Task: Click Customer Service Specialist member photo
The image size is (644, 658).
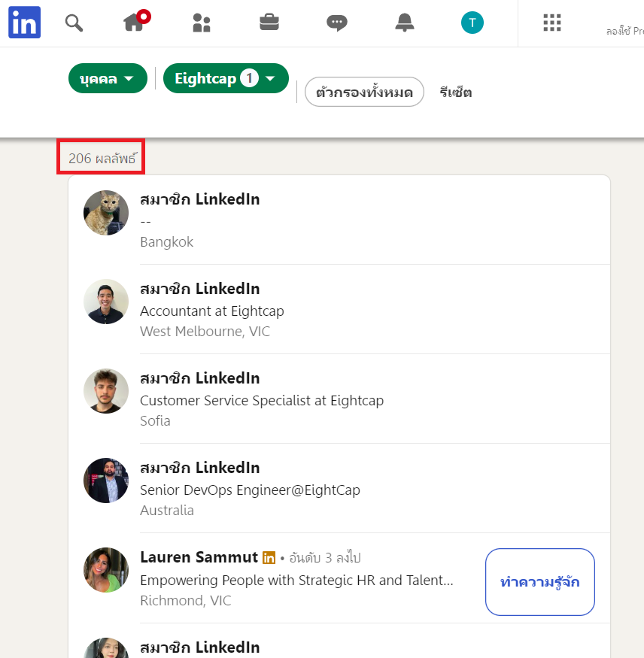Action: (x=106, y=391)
